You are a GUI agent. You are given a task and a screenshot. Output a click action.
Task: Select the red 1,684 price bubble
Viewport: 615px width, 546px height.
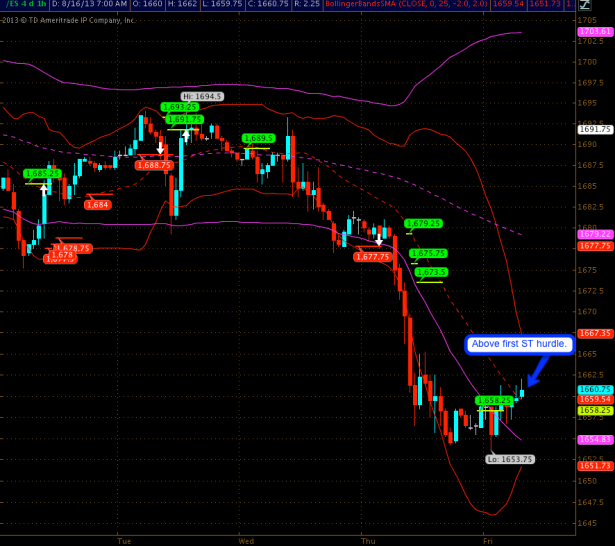point(97,205)
